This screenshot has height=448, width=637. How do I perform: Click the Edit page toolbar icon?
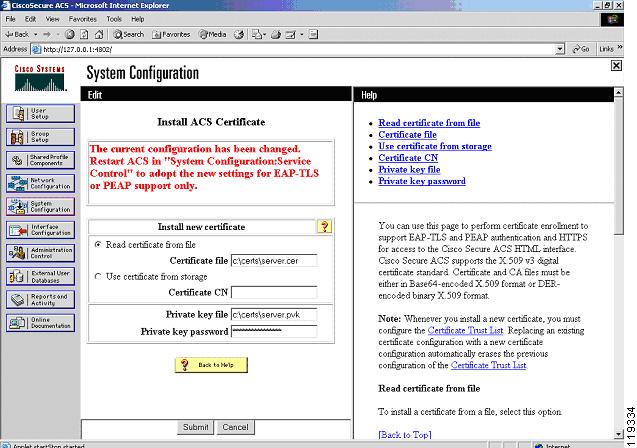click(x=290, y=35)
